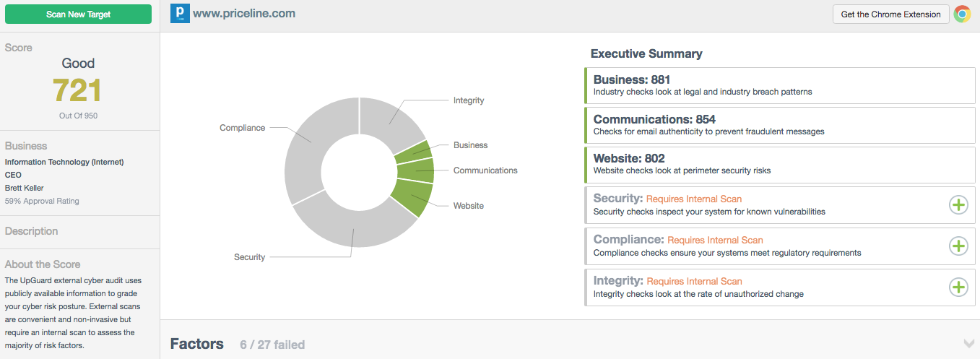Image resolution: width=980 pixels, height=359 pixels.
Task: Click Security Requires Internal Scan link
Action: [x=693, y=199]
